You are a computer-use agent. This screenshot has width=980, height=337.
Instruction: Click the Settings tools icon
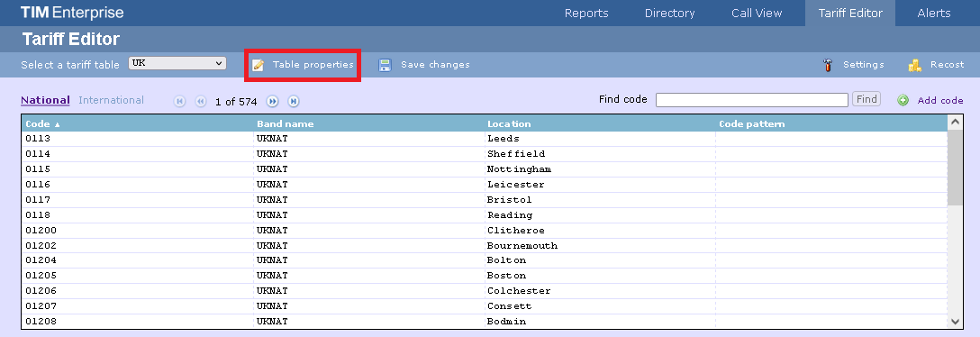click(x=828, y=65)
